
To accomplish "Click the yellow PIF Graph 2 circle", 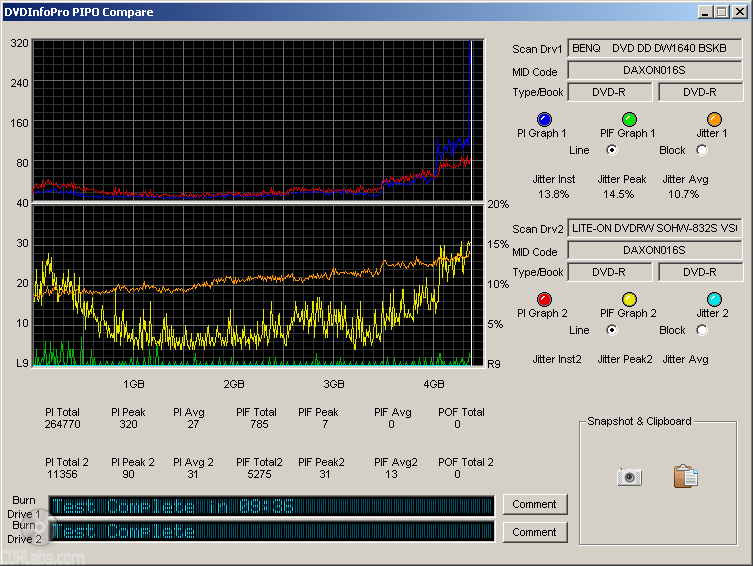I will tap(629, 299).
